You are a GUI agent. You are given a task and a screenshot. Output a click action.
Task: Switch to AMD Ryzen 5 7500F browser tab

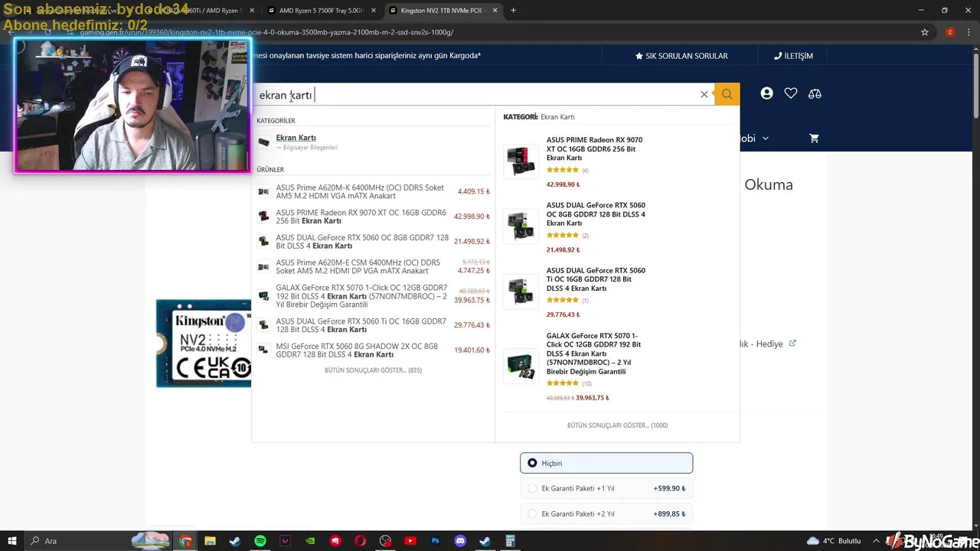coord(322,11)
